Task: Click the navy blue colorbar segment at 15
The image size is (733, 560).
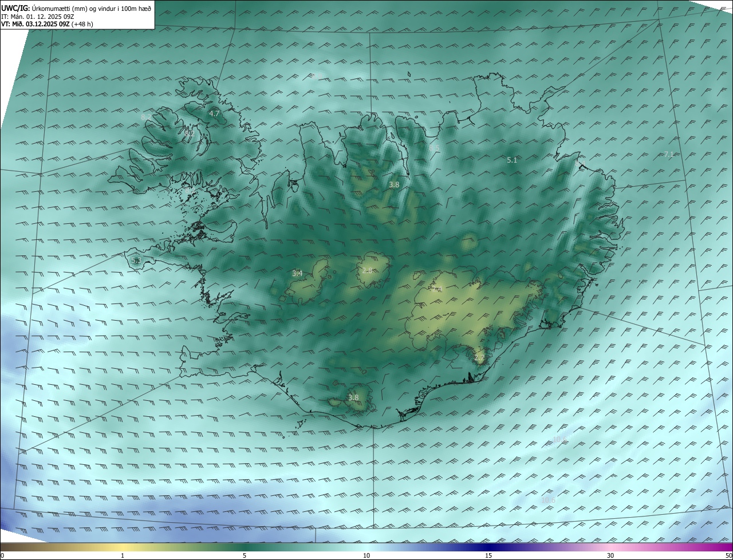Action: click(488, 547)
